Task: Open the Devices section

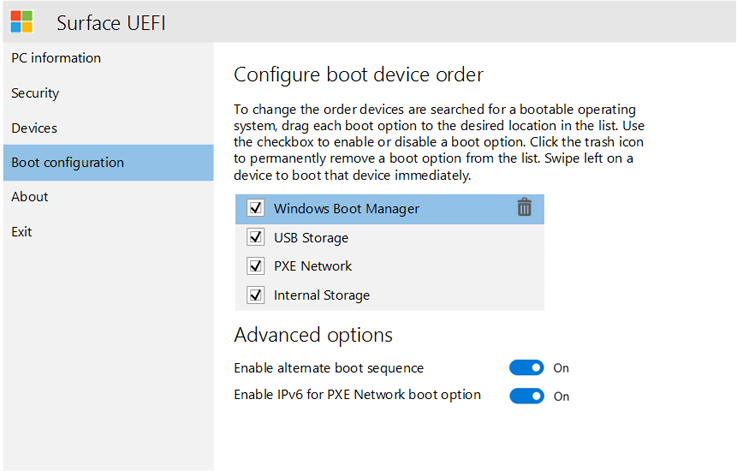Action: (x=34, y=128)
